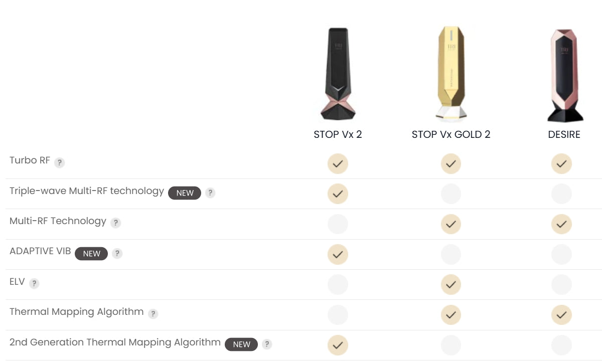Select the STOP Vx 2 column header
This screenshot has width=602, height=364.
(338, 134)
